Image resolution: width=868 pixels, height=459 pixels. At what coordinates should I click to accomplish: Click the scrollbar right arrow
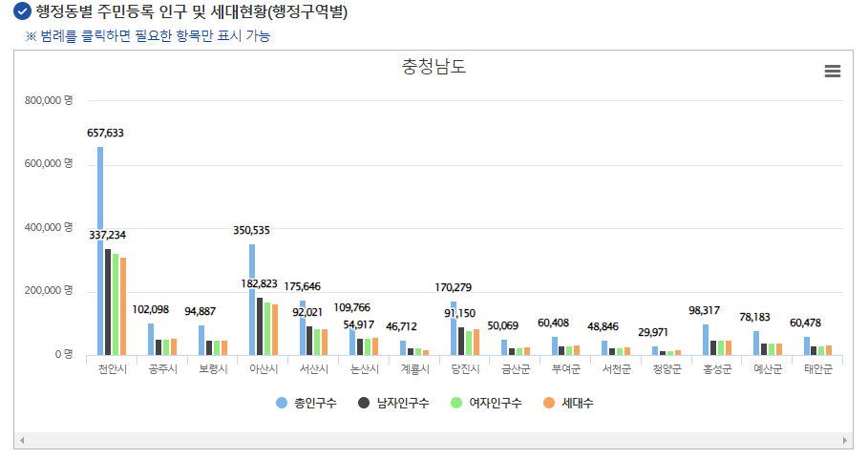pos(845,441)
